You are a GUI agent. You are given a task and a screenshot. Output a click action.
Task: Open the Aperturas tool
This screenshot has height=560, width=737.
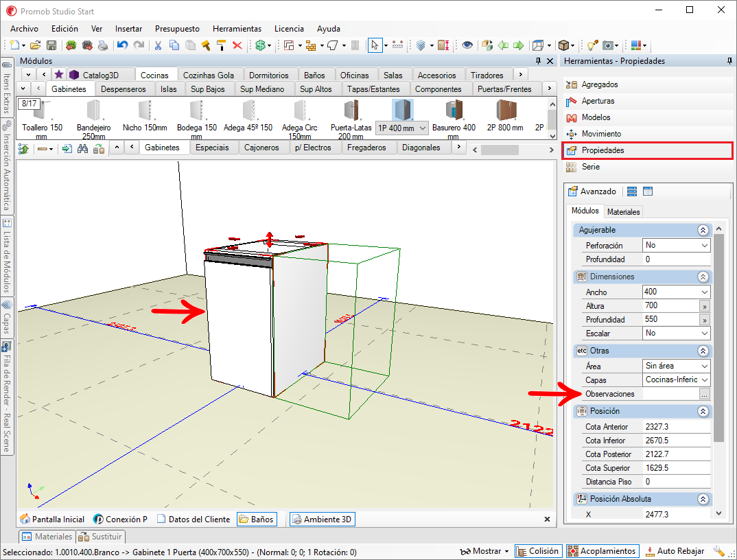(x=598, y=101)
